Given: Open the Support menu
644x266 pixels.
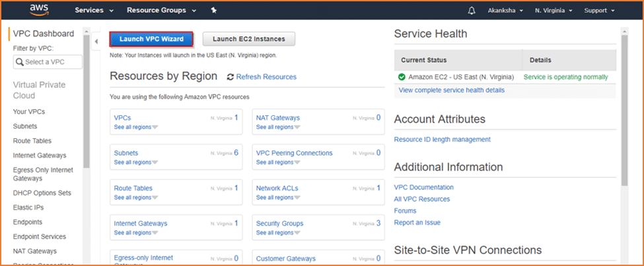Looking at the screenshot, I should [599, 11].
